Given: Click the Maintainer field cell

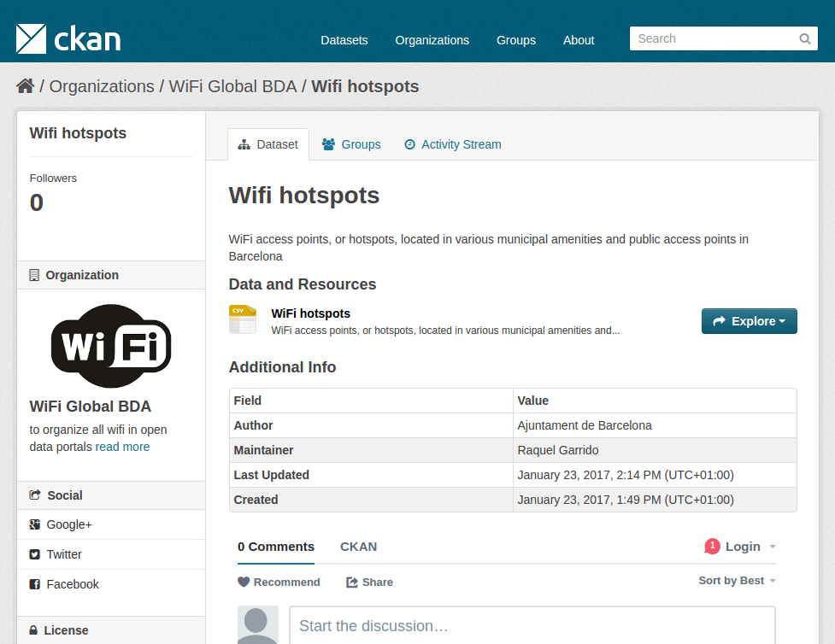Looking at the screenshot, I should [371, 450].
